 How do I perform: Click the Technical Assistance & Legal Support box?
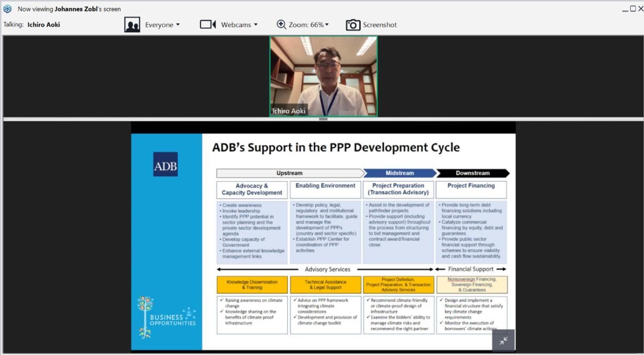coord(326,285)
